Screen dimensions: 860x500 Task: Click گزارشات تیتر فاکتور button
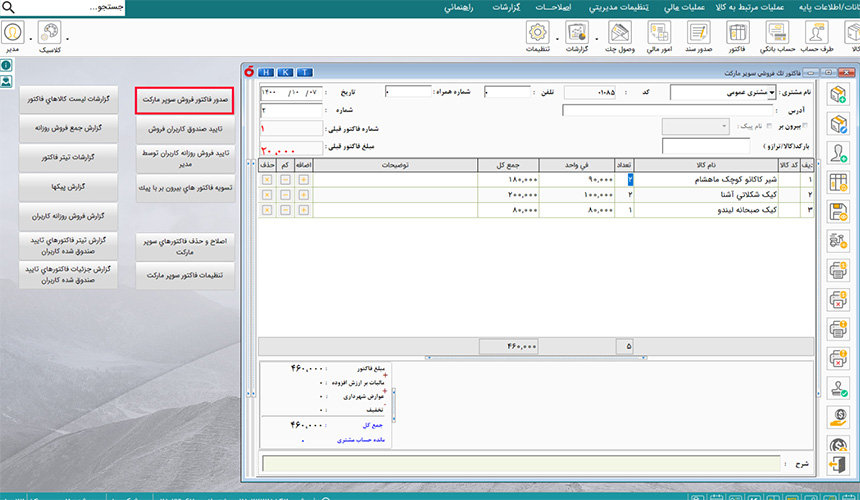(68, 158)
